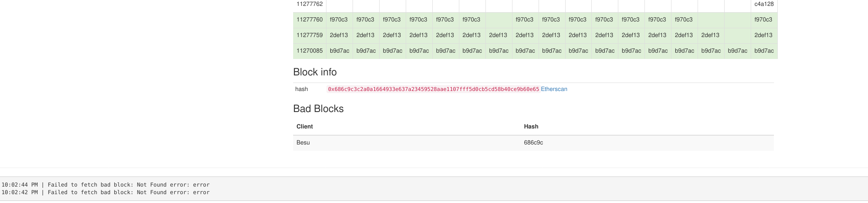Open the Etherscan link beside the block hash

[554, 89]
